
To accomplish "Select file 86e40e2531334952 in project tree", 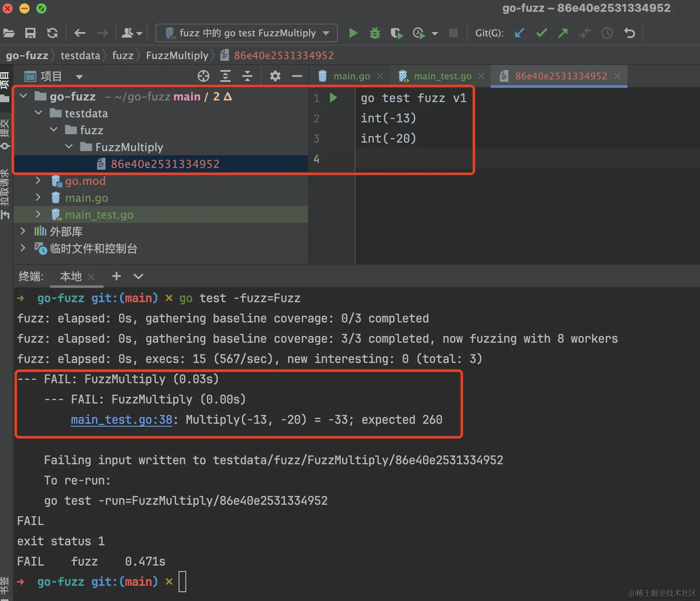I will (161, 164).
